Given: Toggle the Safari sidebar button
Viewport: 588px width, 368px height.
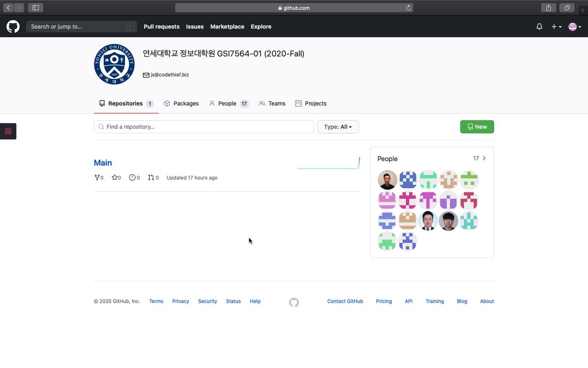Looking at the screenshot, I should 35,8.
